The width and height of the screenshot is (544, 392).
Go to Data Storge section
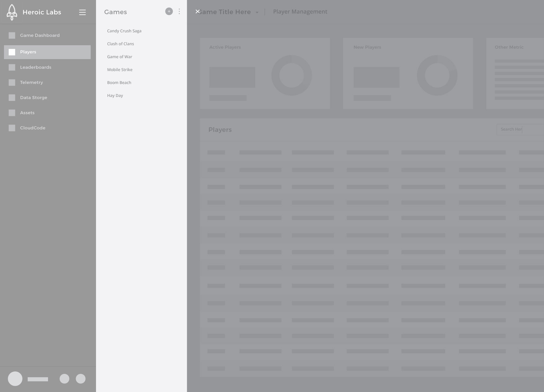coord(34,98)
